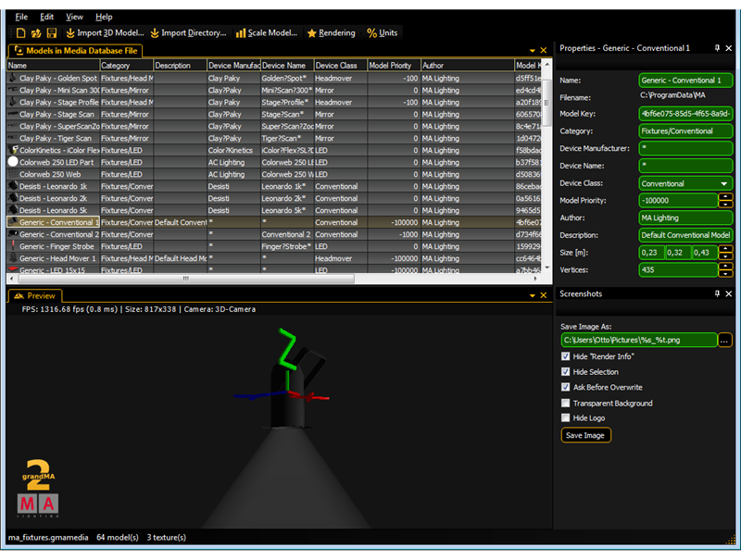The width and height of the screenshot is (741, 560).
Task: Click Import Directory toolbar button
Action: 189,33
